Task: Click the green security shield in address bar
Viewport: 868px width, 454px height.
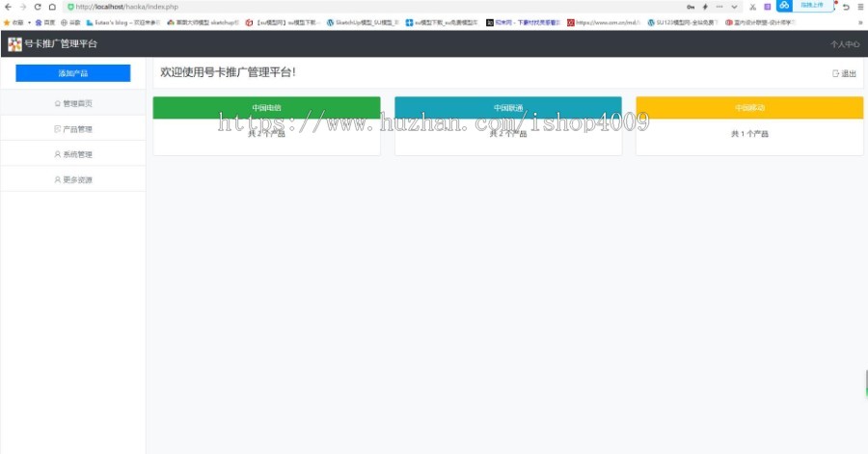Action: tap(70, 7)
